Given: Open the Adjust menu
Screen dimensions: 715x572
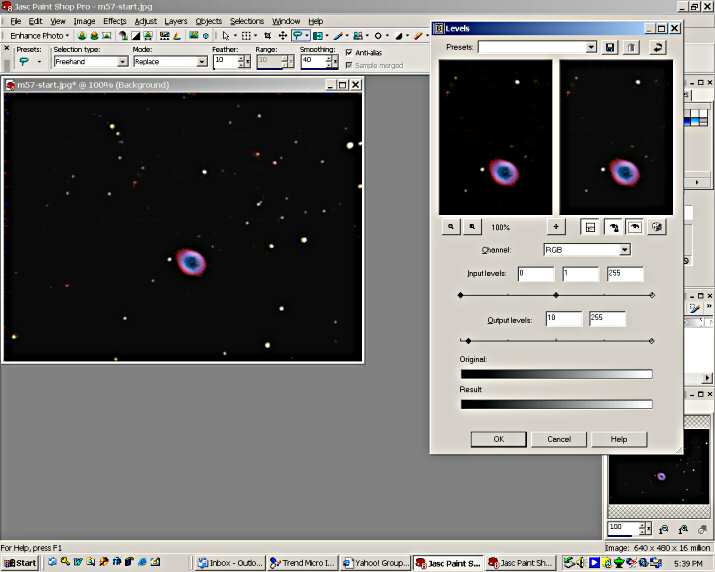Looking at the screenshot, I should pyautogui.click(x=145, y=21).
